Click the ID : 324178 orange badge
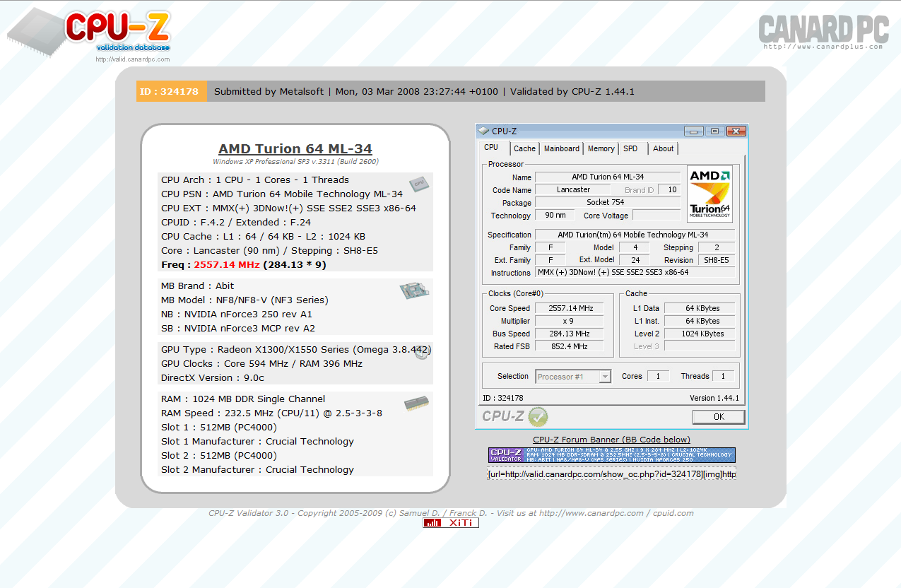901x588 pixels. click(172, 91)
